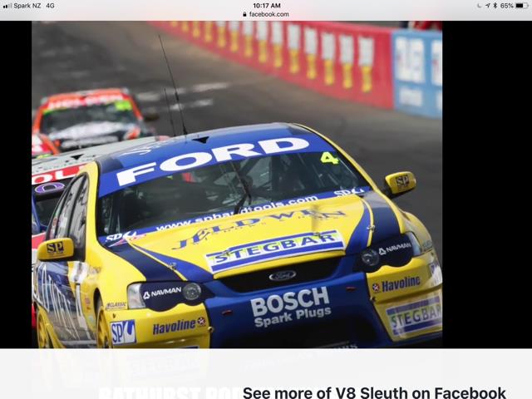532x399 pixels.
Task: Tap the Spark NZ carrier label
Action: coord(27,6)
